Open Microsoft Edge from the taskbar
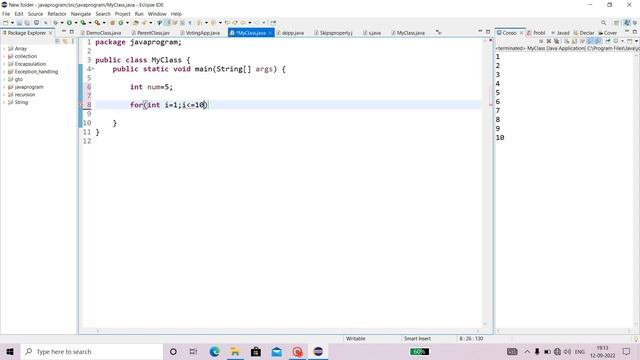Screen dimensions: 640x360 pyautogui.click(x=214, y=351)
